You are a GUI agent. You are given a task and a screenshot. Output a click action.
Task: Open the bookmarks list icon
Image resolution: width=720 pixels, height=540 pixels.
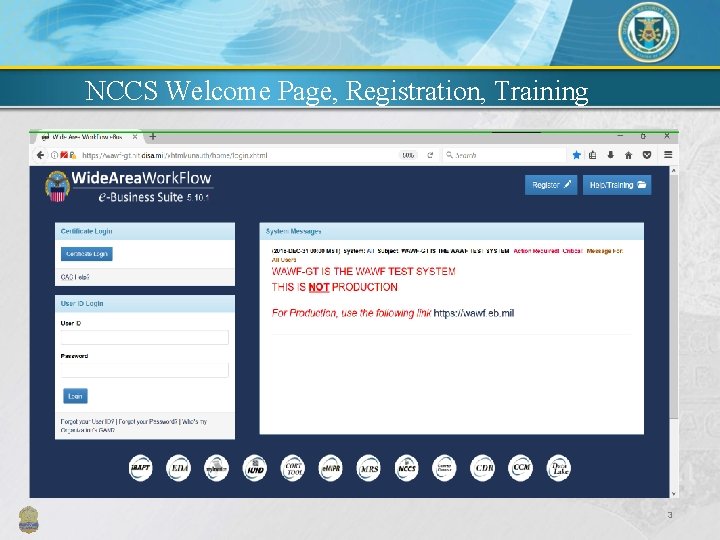pos(593,155)
